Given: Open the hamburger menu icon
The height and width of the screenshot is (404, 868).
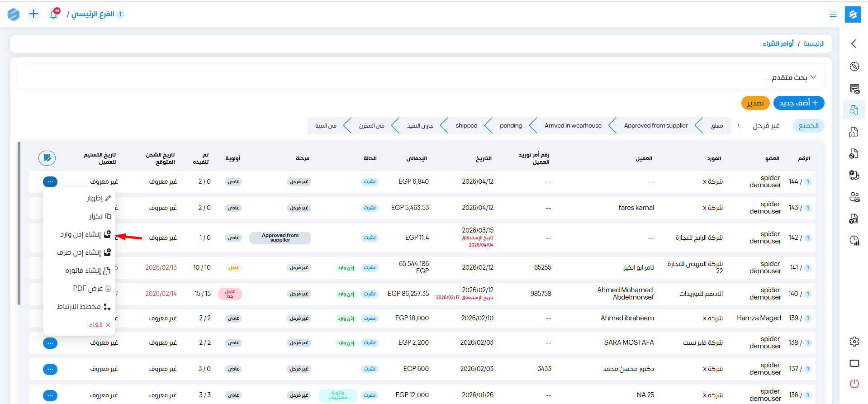Looking at the screenshot, I should 833,14.
